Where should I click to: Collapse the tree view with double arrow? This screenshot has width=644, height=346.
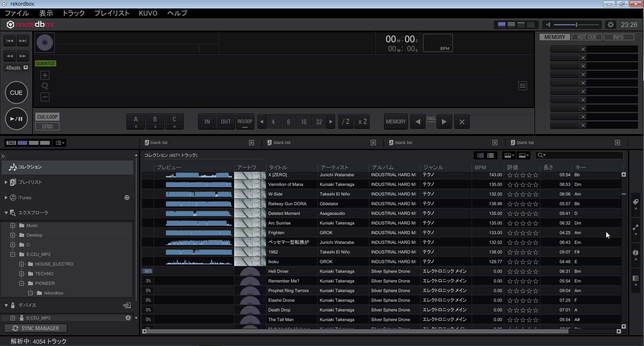3,156
